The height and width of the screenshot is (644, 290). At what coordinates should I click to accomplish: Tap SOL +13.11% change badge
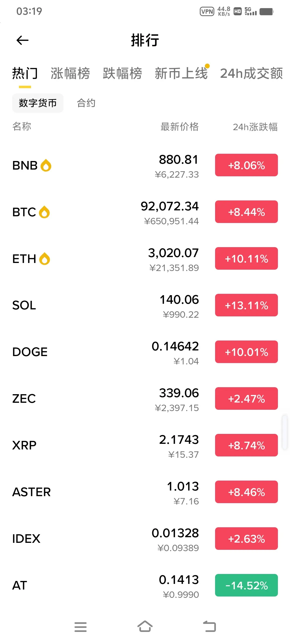coord(246,305)
